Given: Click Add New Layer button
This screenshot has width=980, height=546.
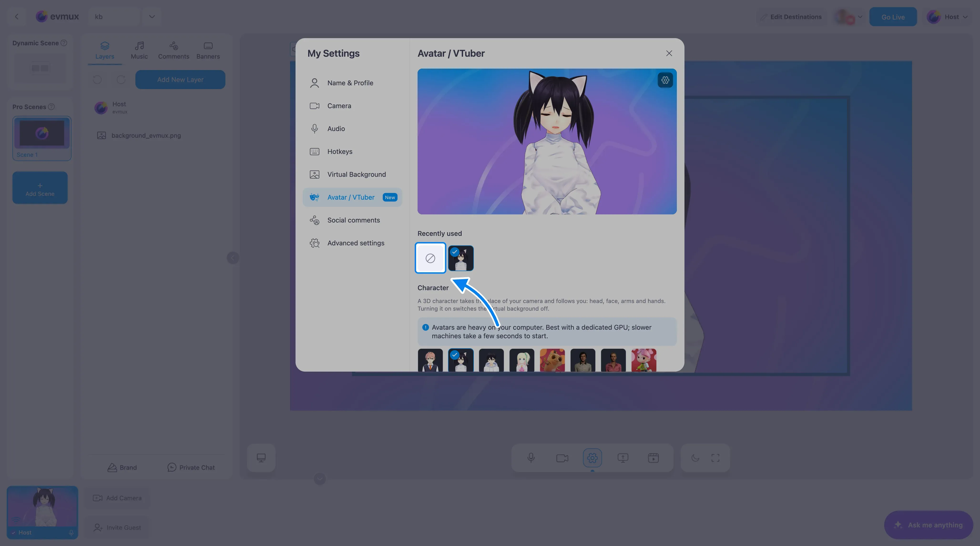Looking at the screenshot, I should point(180,80).
